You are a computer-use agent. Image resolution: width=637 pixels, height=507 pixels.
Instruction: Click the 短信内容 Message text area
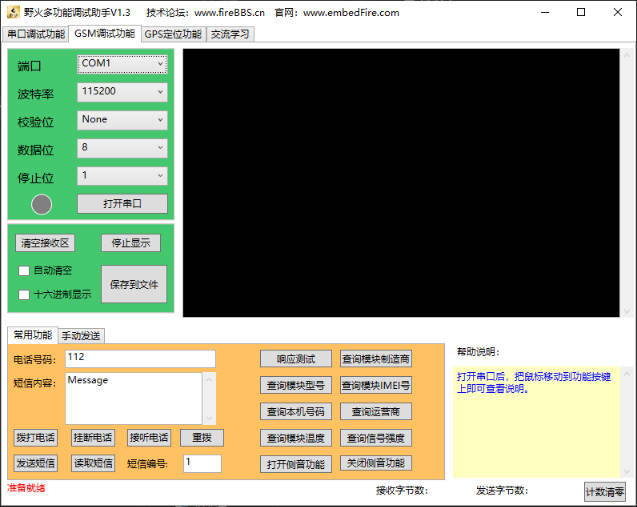pyautogui.click(x=134, y=399)
